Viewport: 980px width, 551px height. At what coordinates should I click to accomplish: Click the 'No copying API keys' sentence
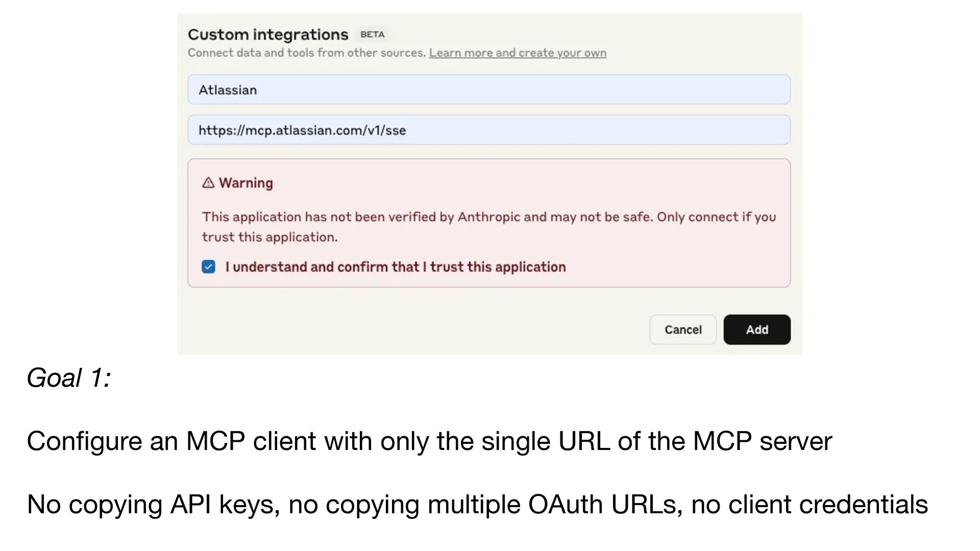[x=477, y=505]
